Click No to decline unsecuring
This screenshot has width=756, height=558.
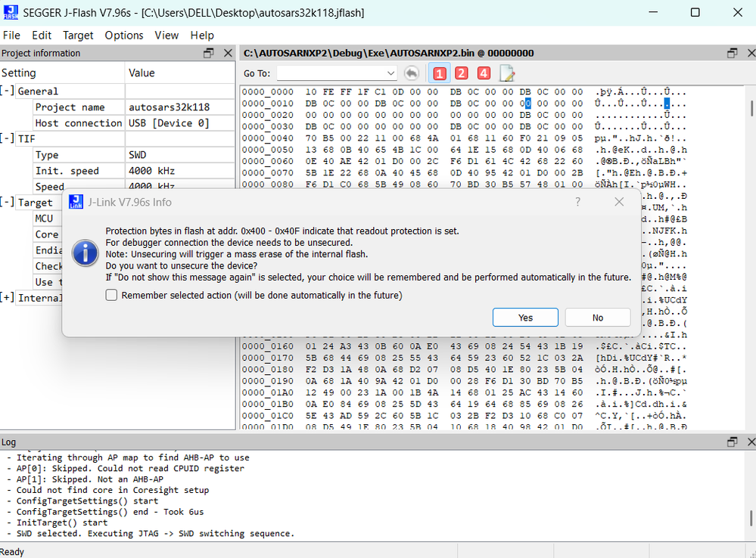click(598, 318)
